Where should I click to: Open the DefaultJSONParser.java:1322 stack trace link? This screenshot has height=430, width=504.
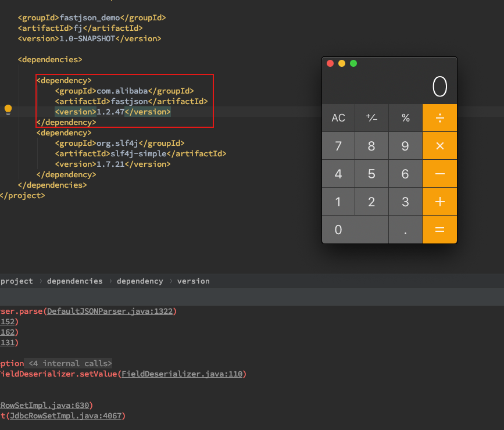[110, 311]
